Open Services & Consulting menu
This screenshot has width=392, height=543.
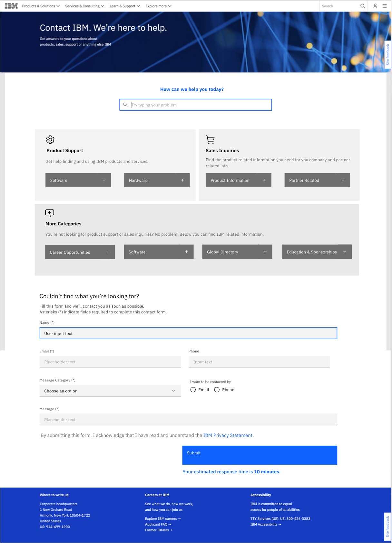[x=85, y=6]
